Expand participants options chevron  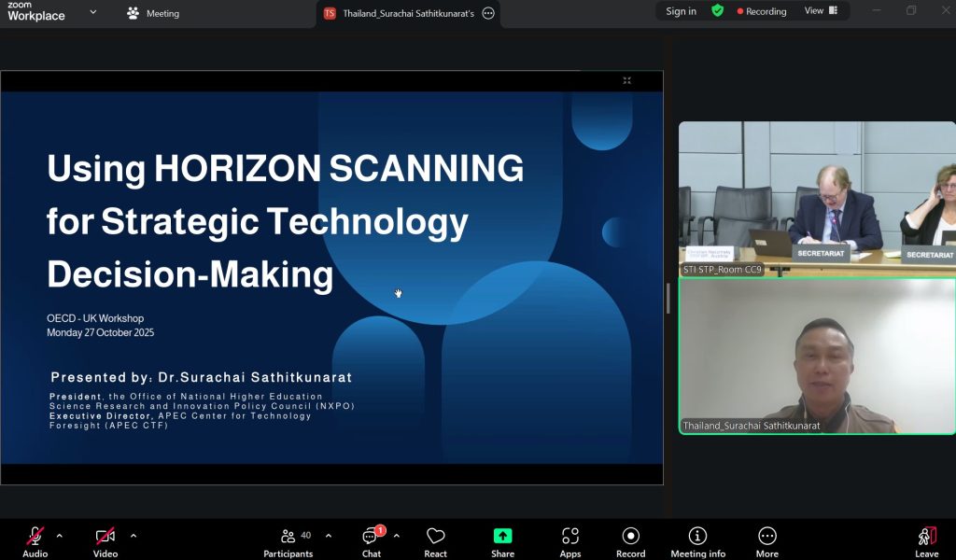pos(328,536)
